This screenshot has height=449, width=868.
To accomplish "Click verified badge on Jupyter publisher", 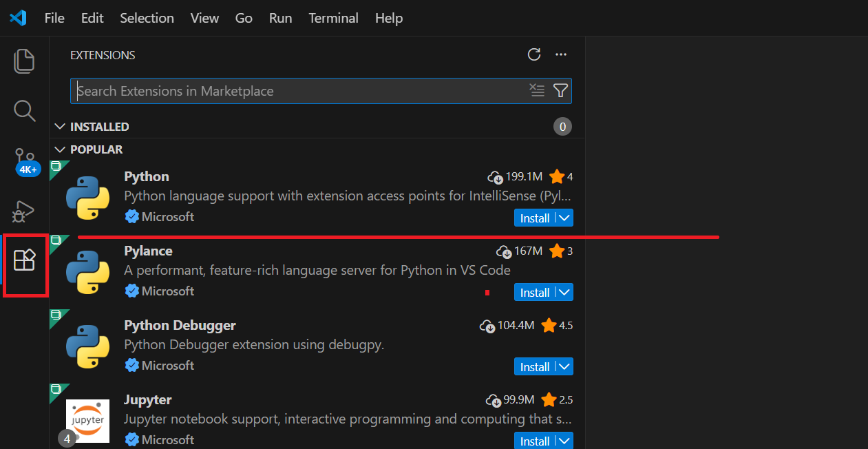I will pyautogui.click(x=131, y=439).
